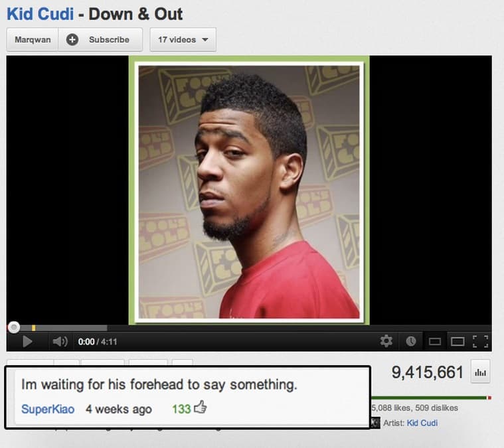Open the Artist Kid Cudi link
This screenshot has height=448, width=504.
tap(422, 423)
